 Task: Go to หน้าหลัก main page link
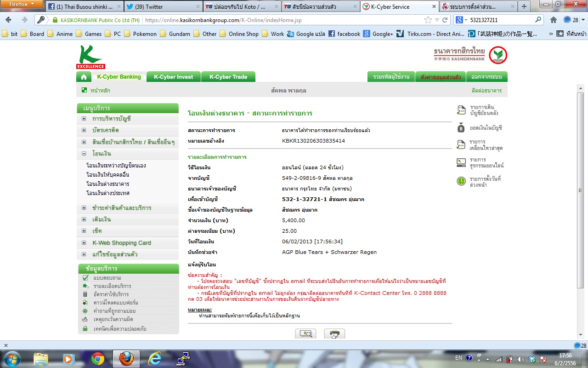[x=100, y=91]
